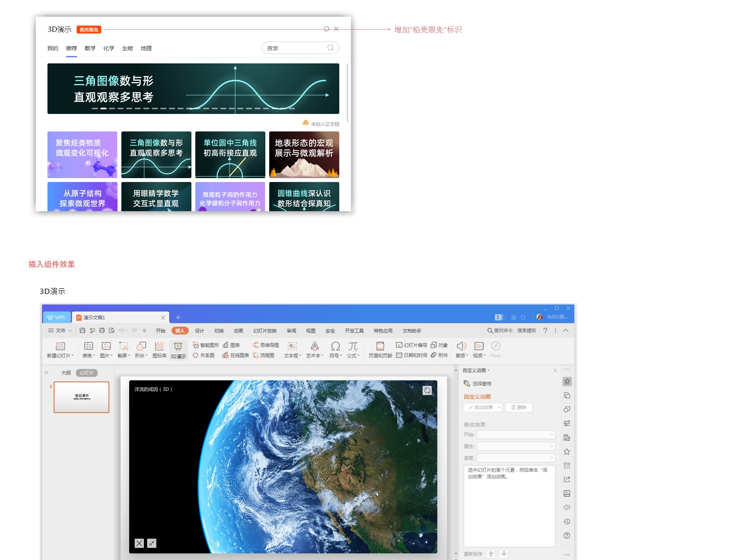Collapse the ribbon with the chevron
This screenshot has width=747, height=560.
pos(566,331)
